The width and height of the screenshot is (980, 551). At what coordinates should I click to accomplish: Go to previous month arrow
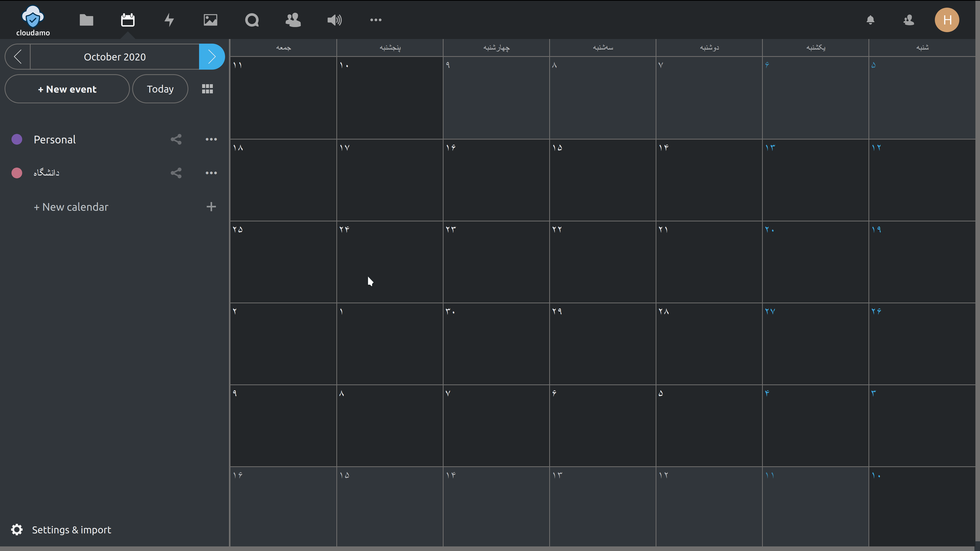18,57
